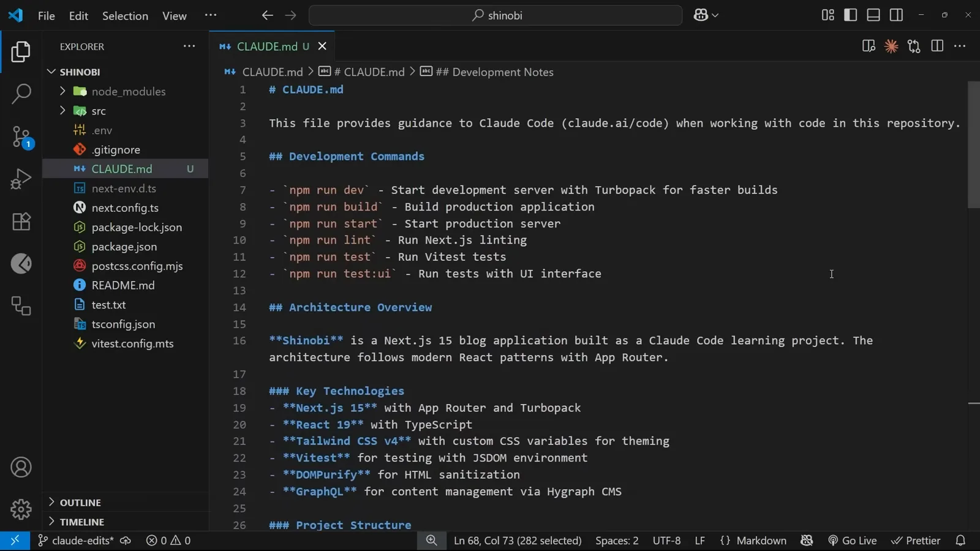Click Go Live server button
The image size is (980, 551).
[x=853, y=541]
